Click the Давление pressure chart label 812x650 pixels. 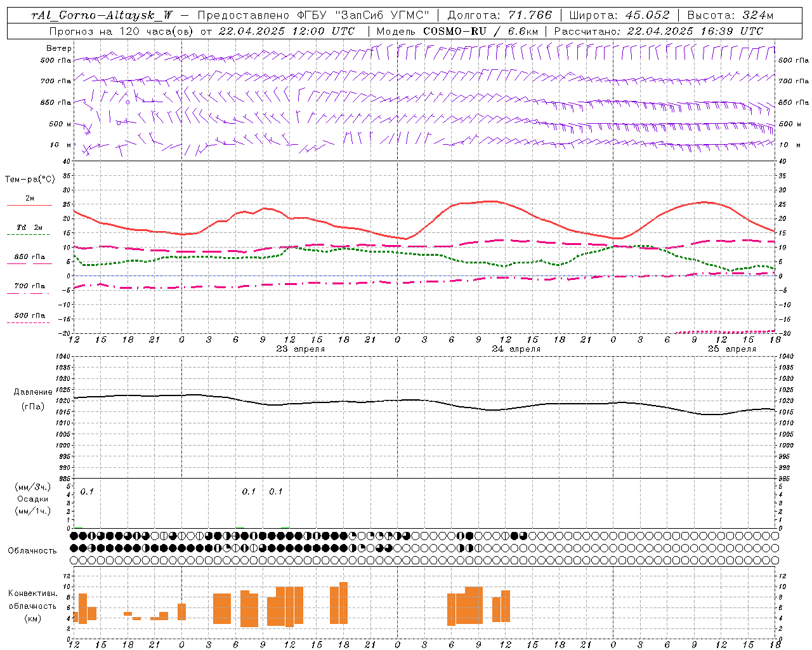32,392
